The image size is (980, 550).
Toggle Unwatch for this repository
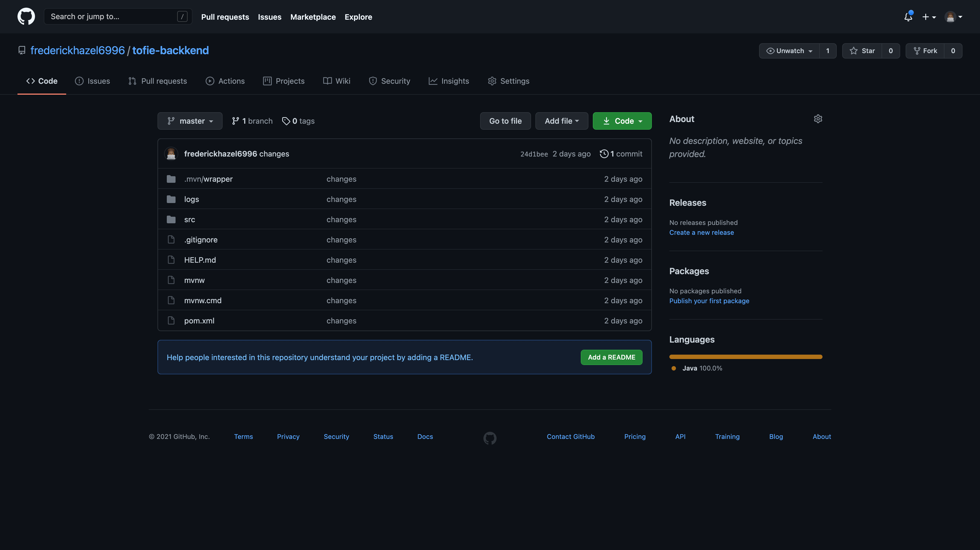789,51
